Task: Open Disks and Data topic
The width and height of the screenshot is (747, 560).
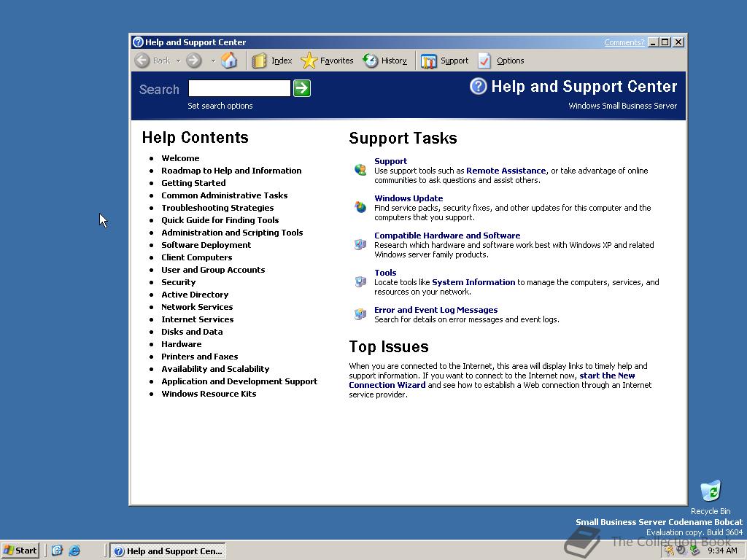Action: click(x=192, y=332)
